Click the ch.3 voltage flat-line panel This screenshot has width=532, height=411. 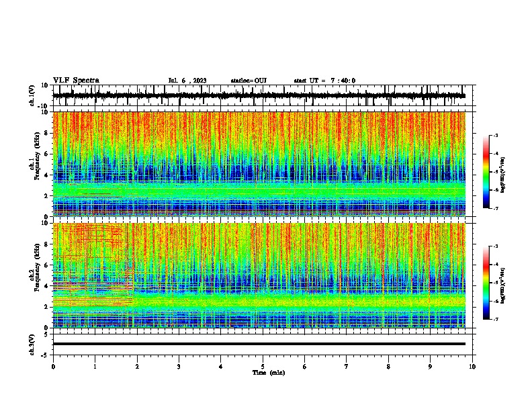point(264,345)
